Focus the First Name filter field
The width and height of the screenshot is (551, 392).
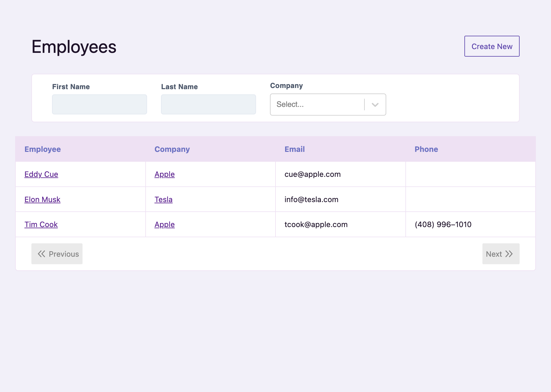pos(99,105)
